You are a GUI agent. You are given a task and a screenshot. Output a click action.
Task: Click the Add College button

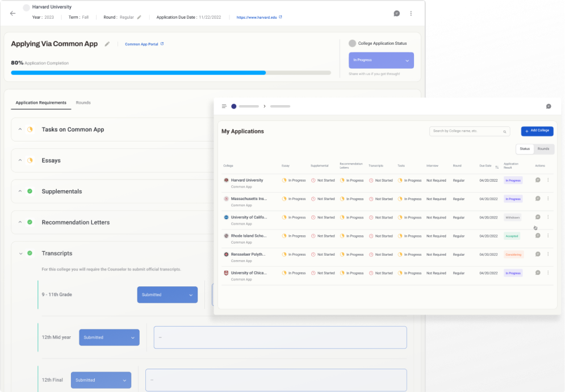point(537,131)
